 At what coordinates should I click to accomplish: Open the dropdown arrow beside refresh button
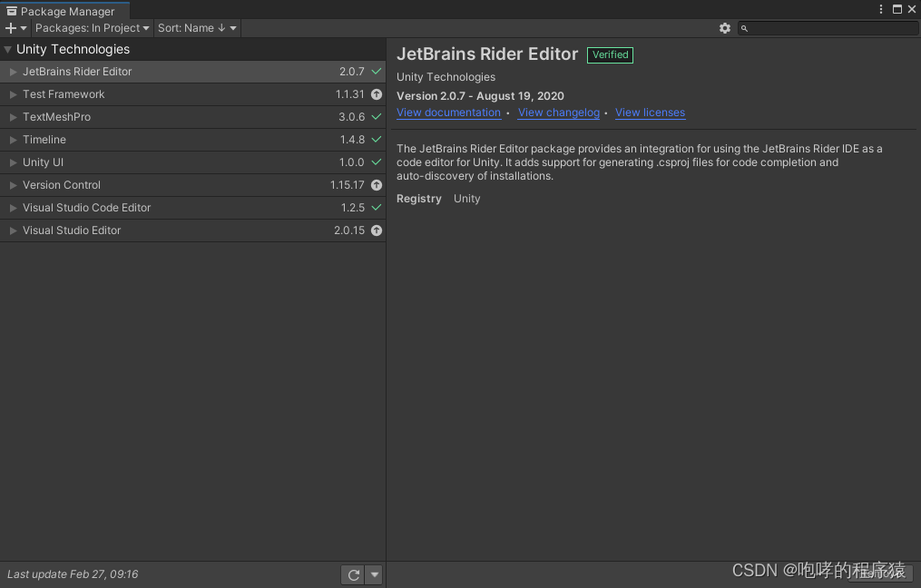pos(374,574)
